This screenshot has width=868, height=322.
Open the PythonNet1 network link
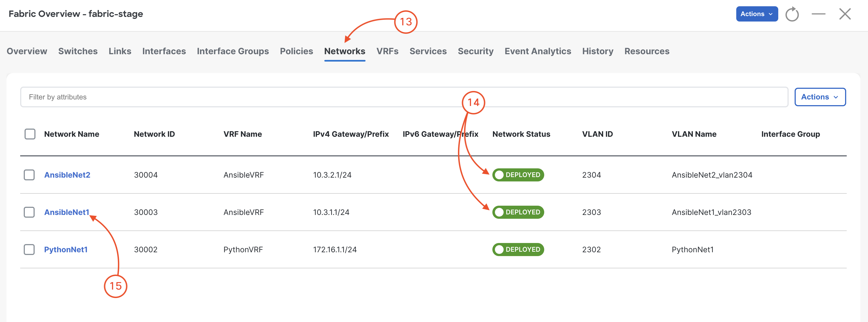click(66, 250)
